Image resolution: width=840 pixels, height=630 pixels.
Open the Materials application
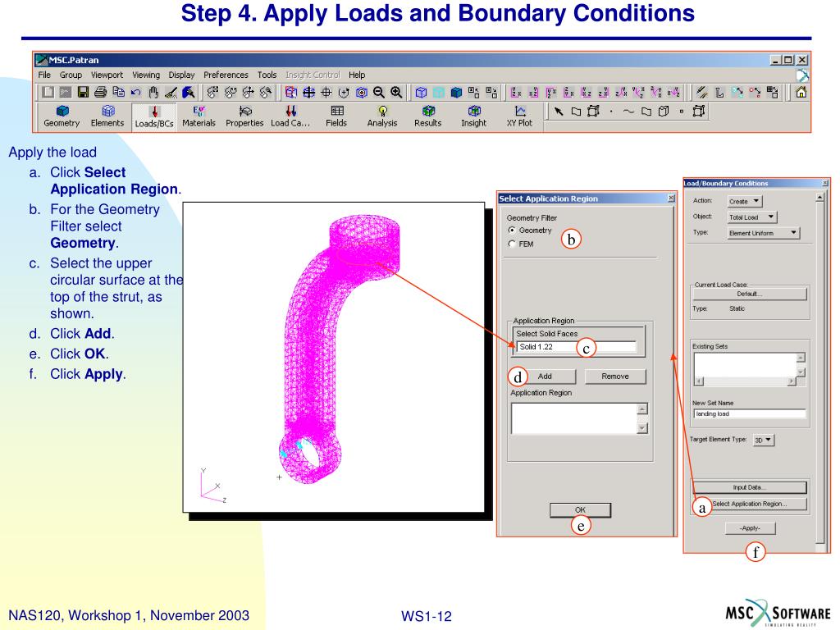coord(199,116)
